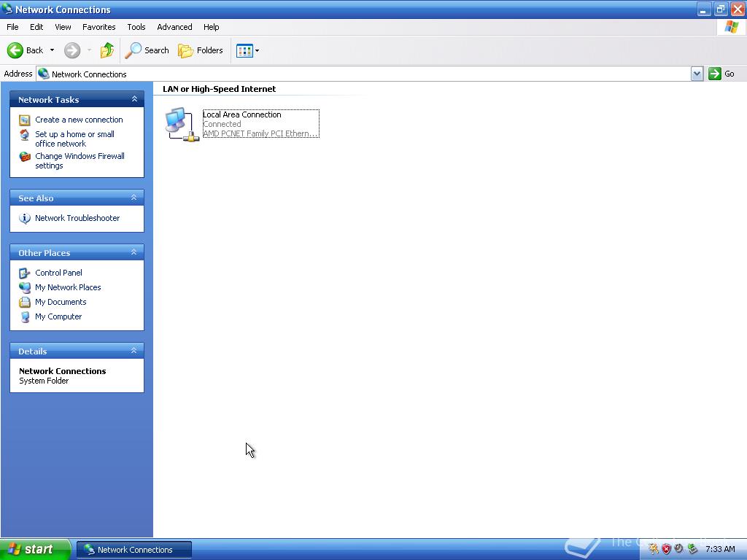Viewport: 747px width, 560px height.
Task: Open the Favorites menu
Action: [x=98, y=27]
